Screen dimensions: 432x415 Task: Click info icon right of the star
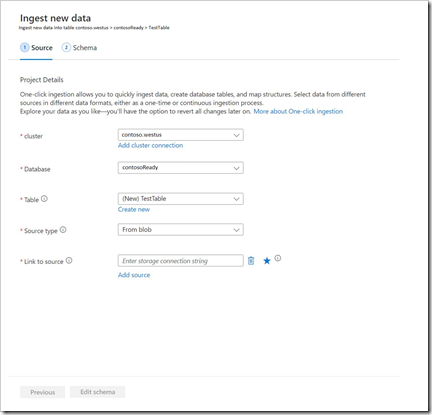pos(278,258)
